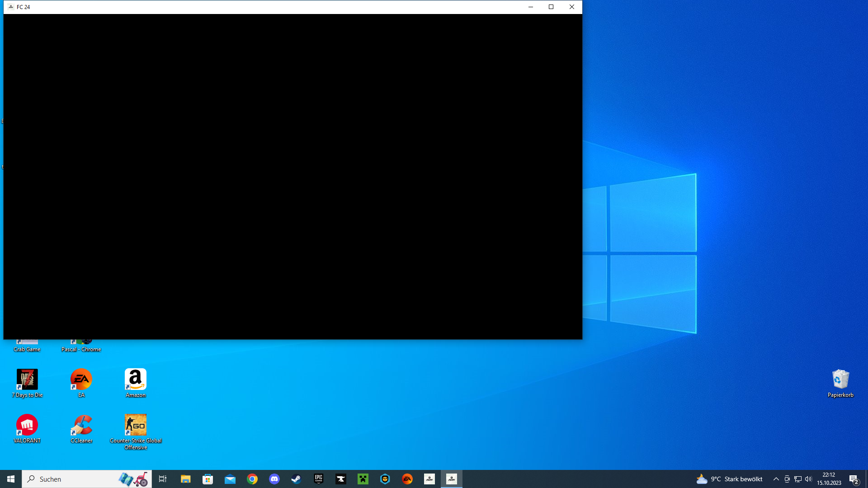Screen dimensions: 868x488
Task: Open Google Chrome from the taskbar
Action: 252,479
